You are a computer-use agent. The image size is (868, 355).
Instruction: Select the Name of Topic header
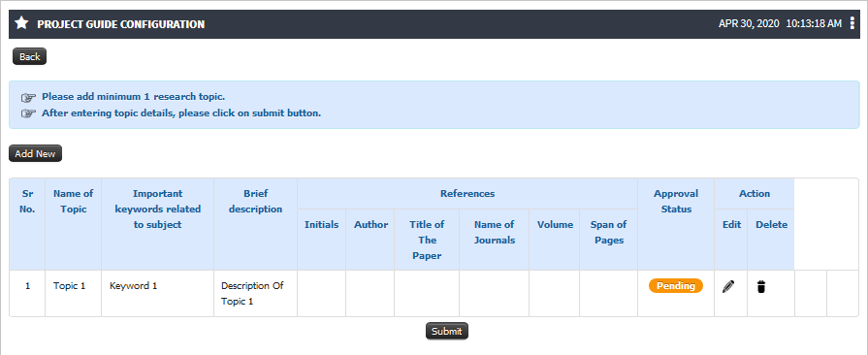coord(74,224)
